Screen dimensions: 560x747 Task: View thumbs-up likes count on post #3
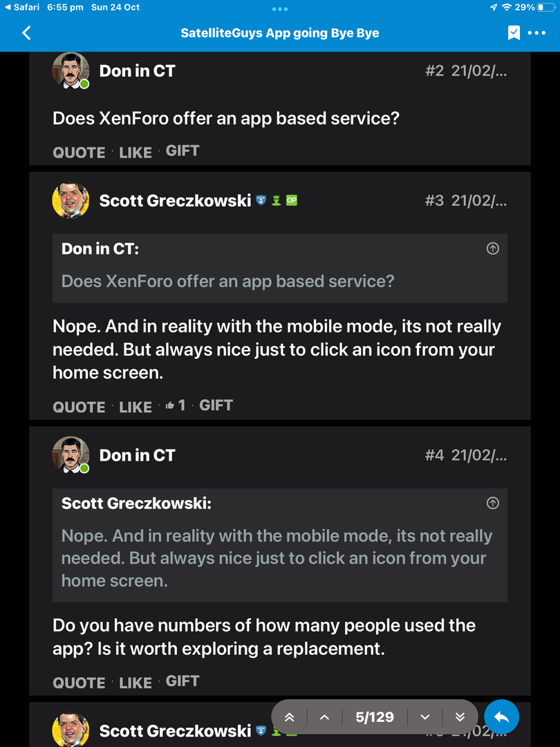click(176, 406)
